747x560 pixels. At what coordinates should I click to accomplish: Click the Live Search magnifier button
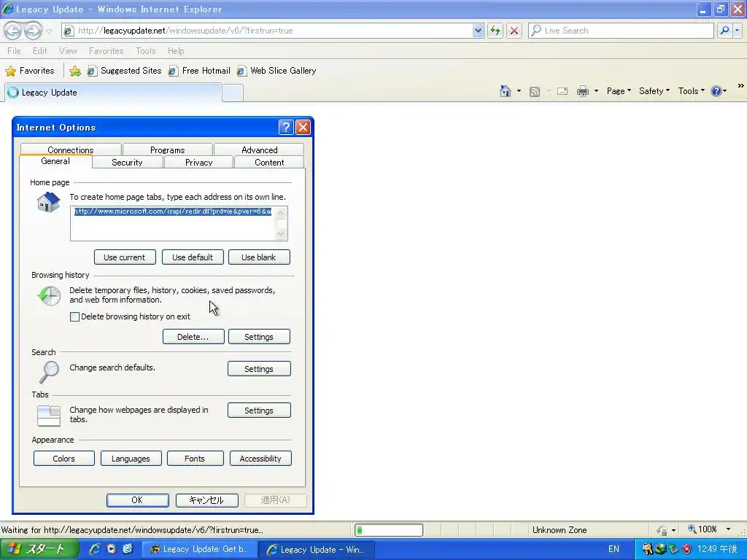(x=724, y=31)
